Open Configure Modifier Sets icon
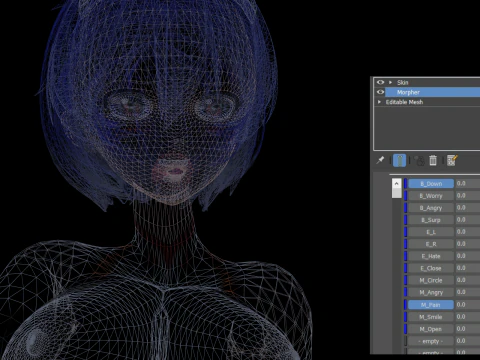Screen dimensions: 480x360 [452, 160]
